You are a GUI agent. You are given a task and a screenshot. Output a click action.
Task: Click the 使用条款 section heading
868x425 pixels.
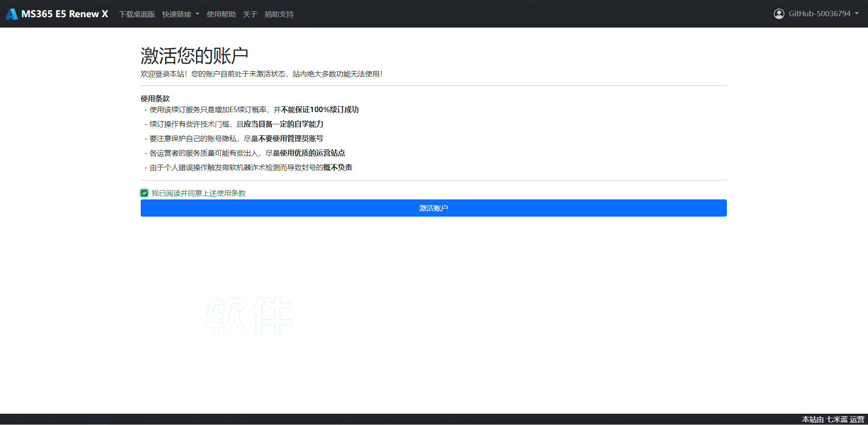pos(155,99)
